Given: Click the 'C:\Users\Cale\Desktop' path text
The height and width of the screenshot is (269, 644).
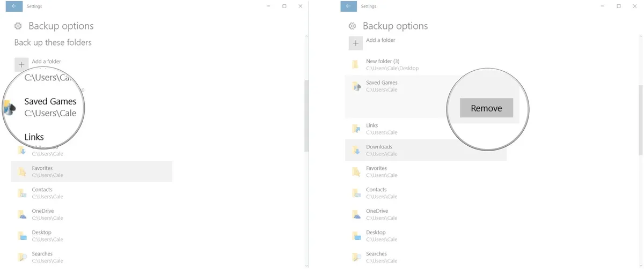Looking at the screenshot, I should click(x=392, y=69).
